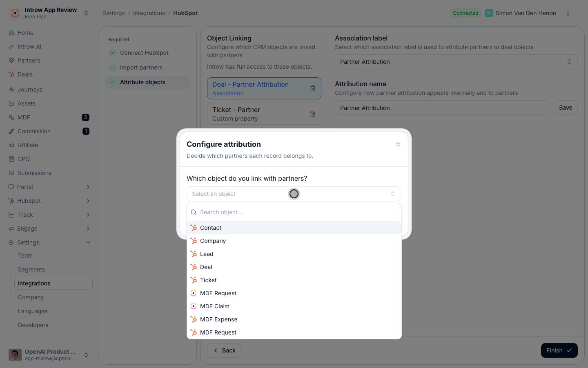588x368 pixels.
Task: Select the Ticket - Partner card
Action: pyautogui.click(x=264, y=114)
